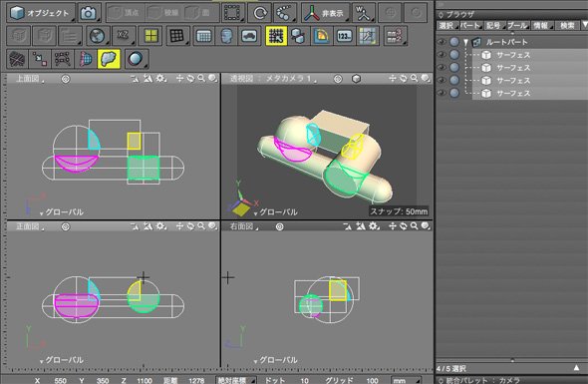Select the third サーフェス tree item

click(x=513, y=81)
